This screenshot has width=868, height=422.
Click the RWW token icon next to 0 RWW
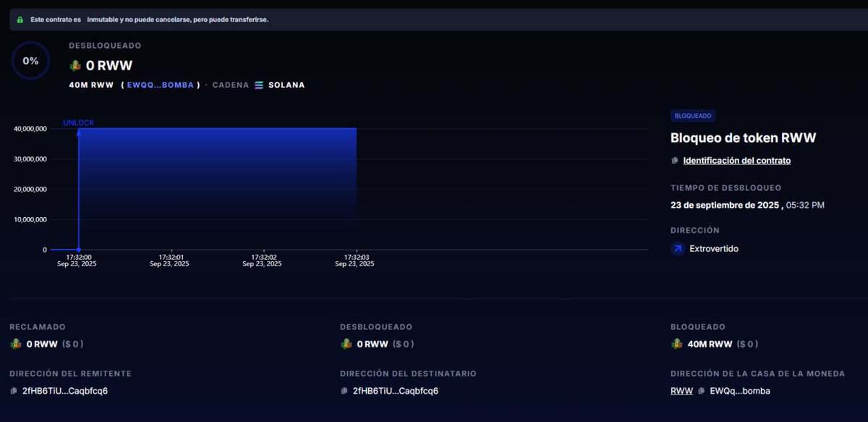[74, 65]
